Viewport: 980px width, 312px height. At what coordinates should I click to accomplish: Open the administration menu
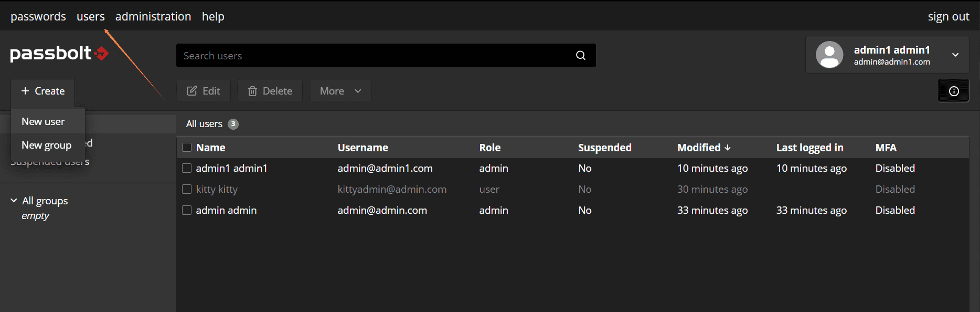point(153,16)
